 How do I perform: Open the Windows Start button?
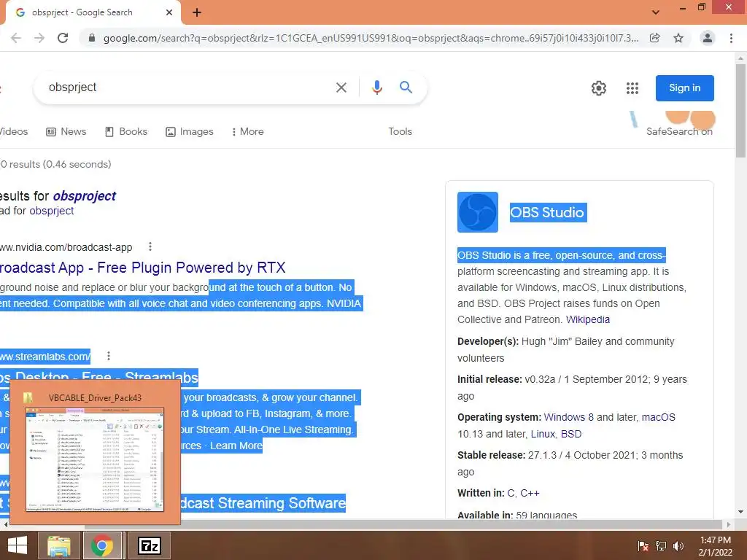point(18,545)
